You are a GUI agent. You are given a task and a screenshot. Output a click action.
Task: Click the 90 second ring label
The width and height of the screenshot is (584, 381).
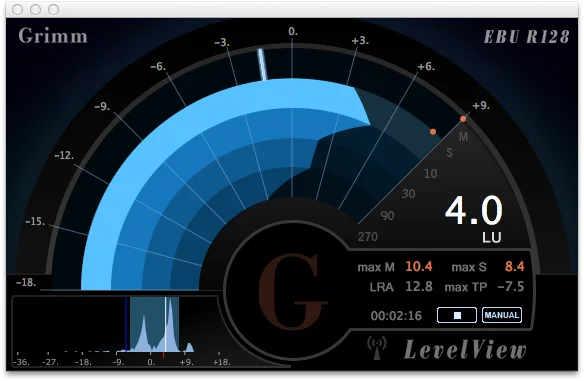point(387,216)
